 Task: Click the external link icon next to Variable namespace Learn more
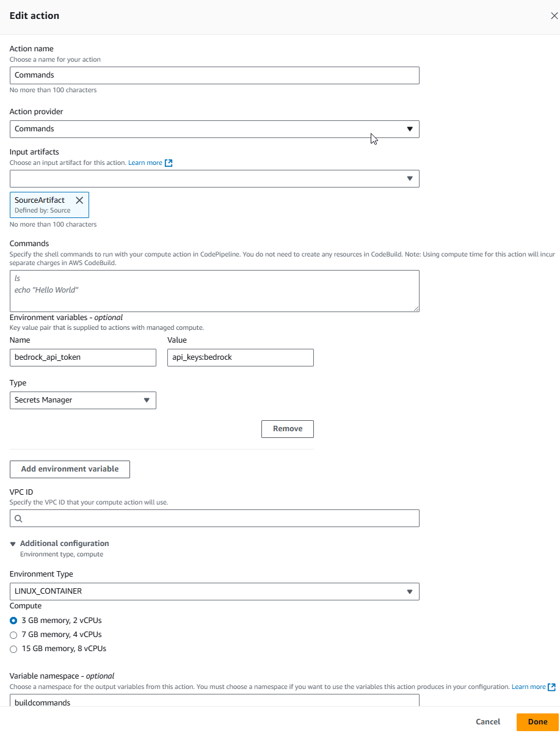tap(551, 687)
